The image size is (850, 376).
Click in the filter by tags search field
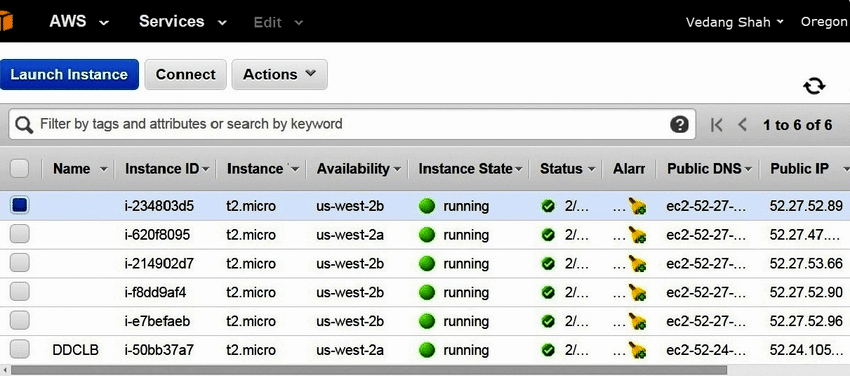coord(352,124)
